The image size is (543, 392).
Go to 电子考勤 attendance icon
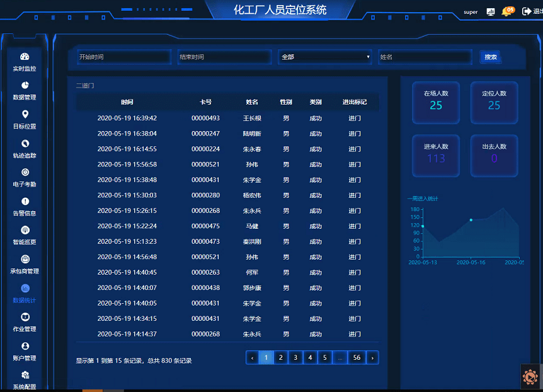(x=25, y=172)
